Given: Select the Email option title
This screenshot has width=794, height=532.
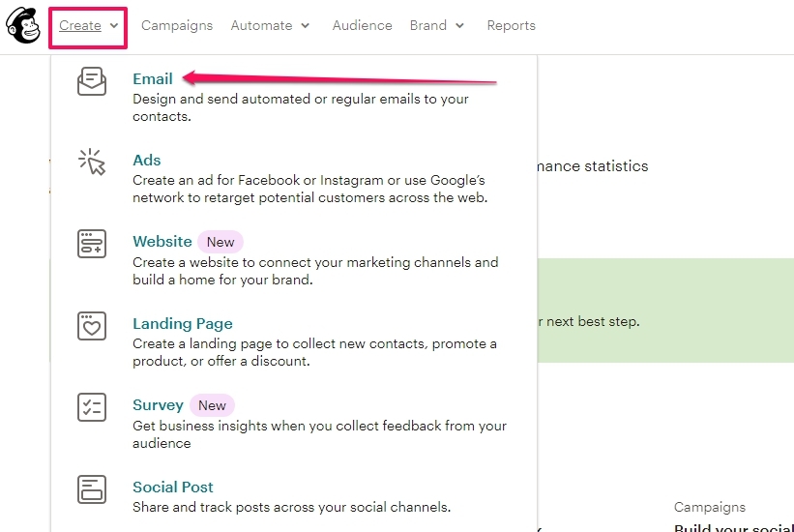Looking at the screenshot, I should tap(153, 78).
